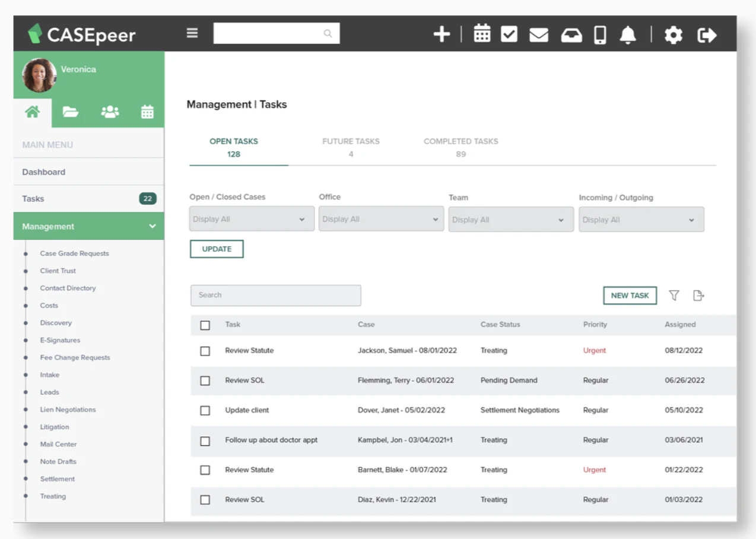Switch to the Future Tasks tab
Image resolution: width=756 pixels, height=539 pixels.
pyautogui.click(x=351, y=147)
